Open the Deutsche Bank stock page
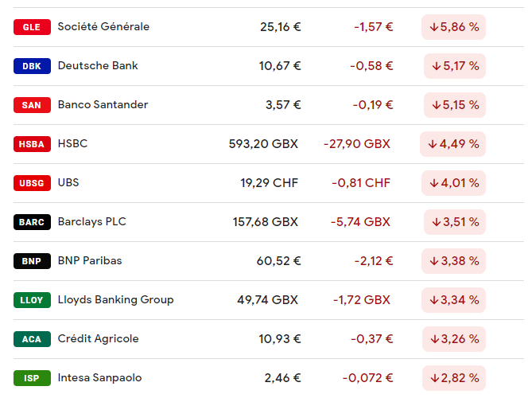This screenshot has width=532, height=402. pyautogui.click(x=98, y=66)
